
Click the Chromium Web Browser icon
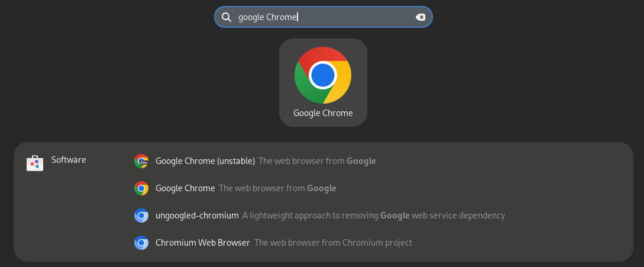tap(141, 243)
